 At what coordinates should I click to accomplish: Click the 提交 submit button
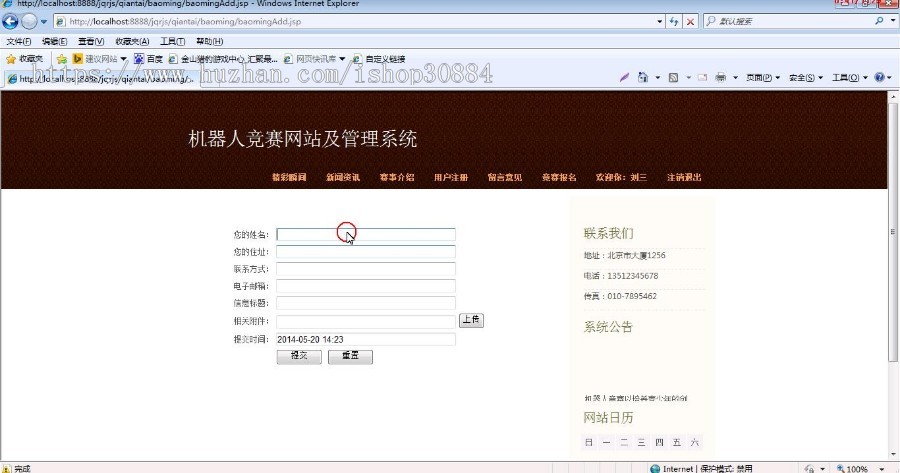pos(299,356)
